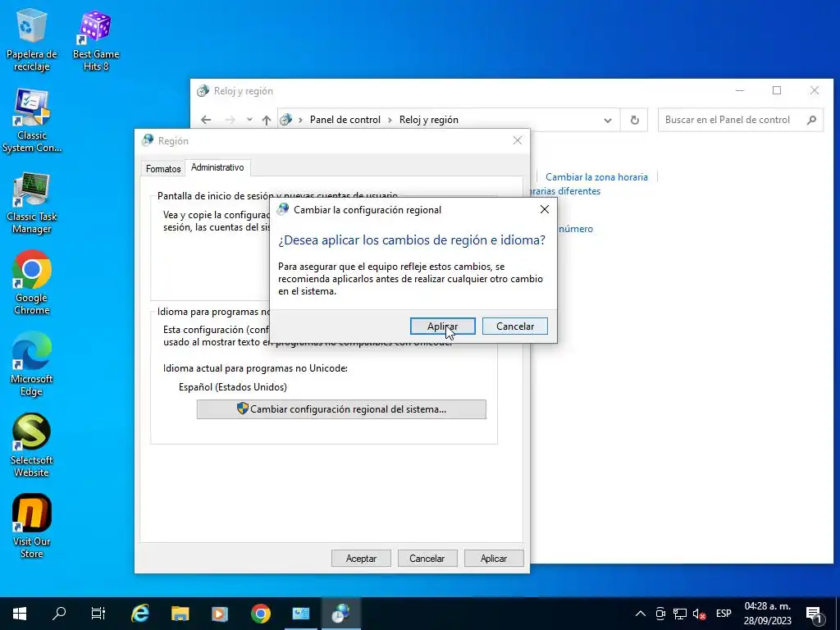
Task: Launch Internet Explorer from the taskbar
Action: (x=140, y=614)
